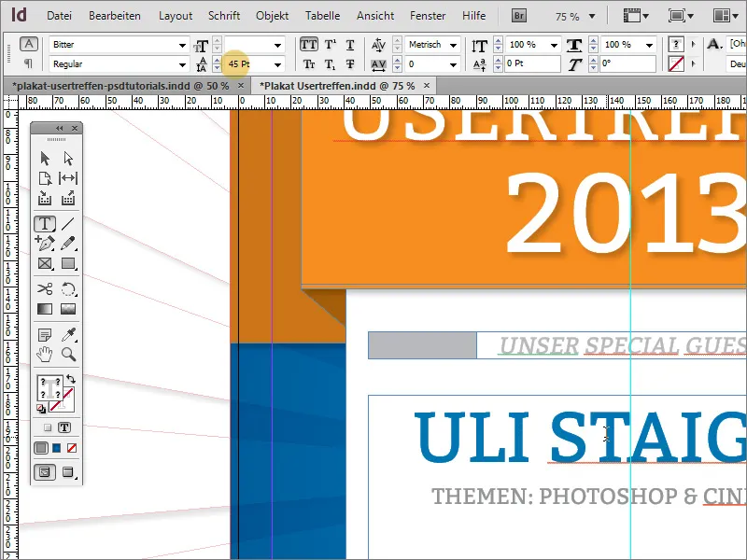This screenshot has width=747, height=560.
Task: Expand the vertical scale 100 % dropdown
Action: click(554, 45)
